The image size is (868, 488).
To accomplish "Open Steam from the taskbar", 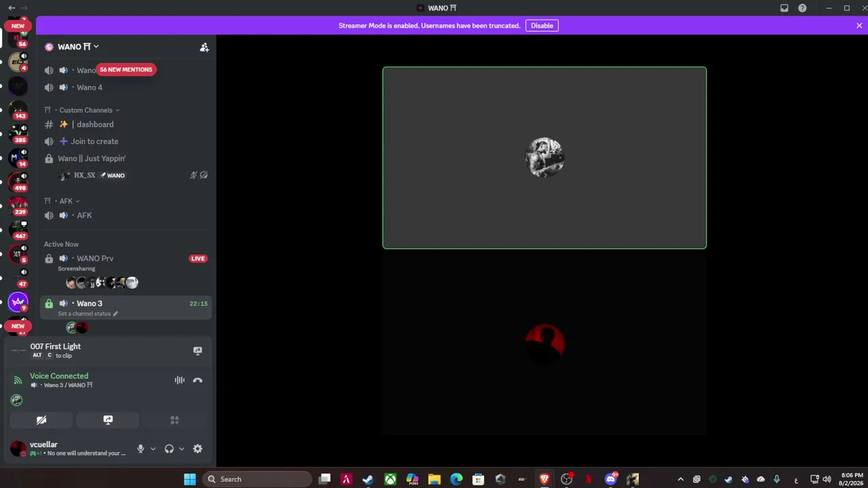I will (368, 479).
